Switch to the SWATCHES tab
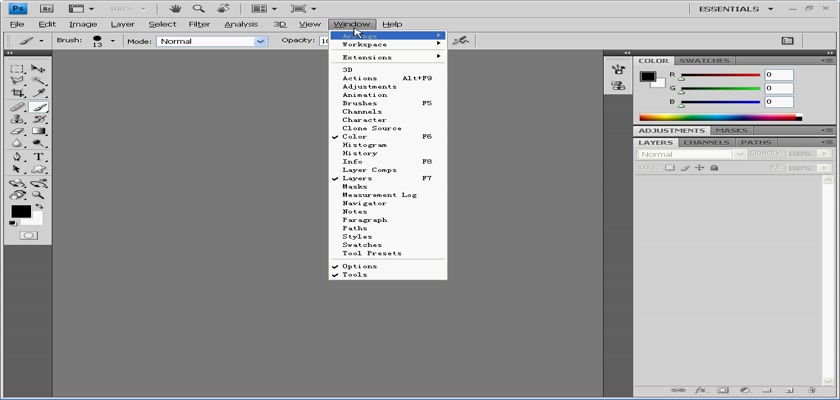Screen dimensions: 840x400 coord(704,61)
